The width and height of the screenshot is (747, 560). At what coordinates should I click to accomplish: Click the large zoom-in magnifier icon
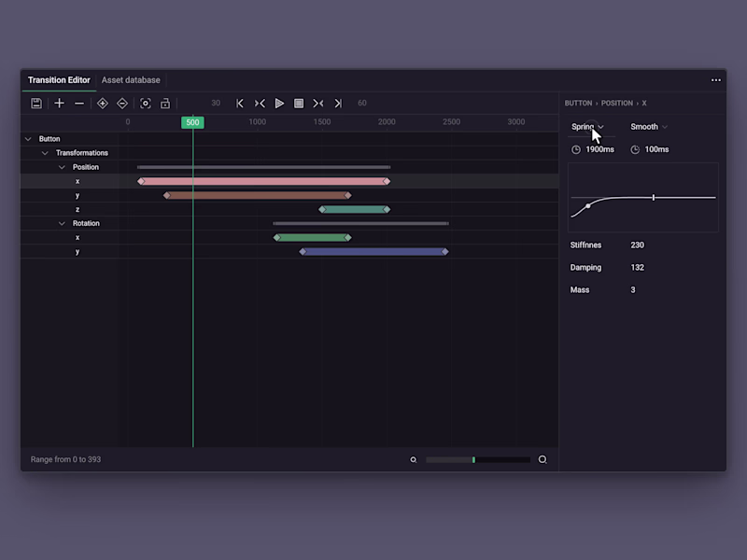coord(543,459)
